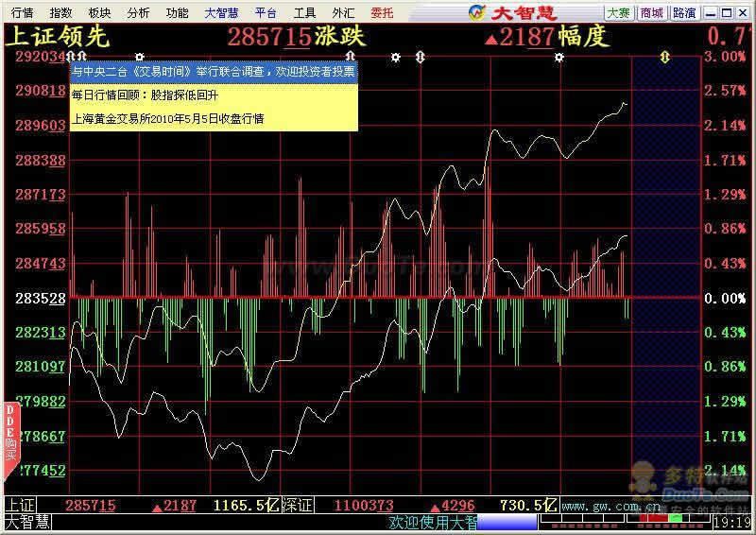Click the 上证 label in bottom status bar

(x=20, y=506)
